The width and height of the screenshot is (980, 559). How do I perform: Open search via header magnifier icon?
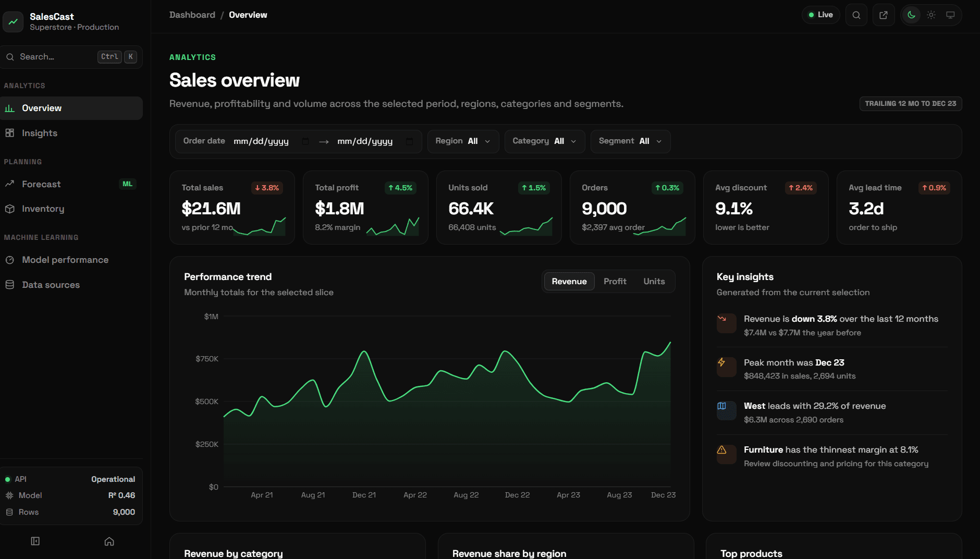[856, 15]
